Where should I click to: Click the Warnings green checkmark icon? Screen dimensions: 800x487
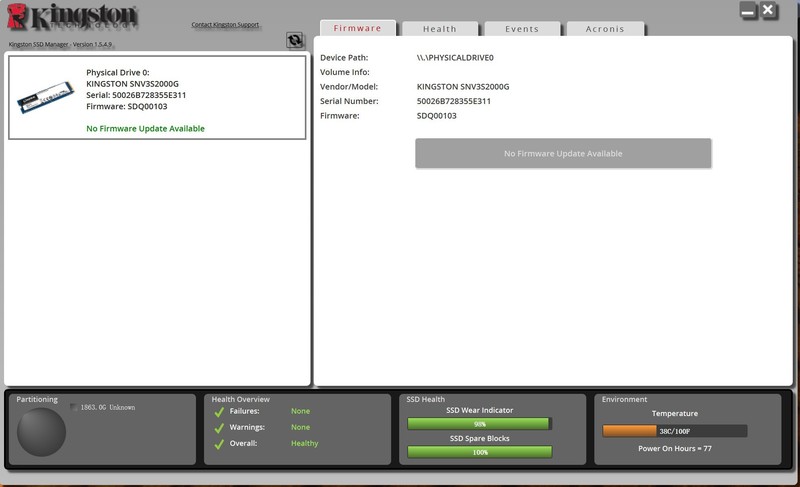[x=219, y=428]
